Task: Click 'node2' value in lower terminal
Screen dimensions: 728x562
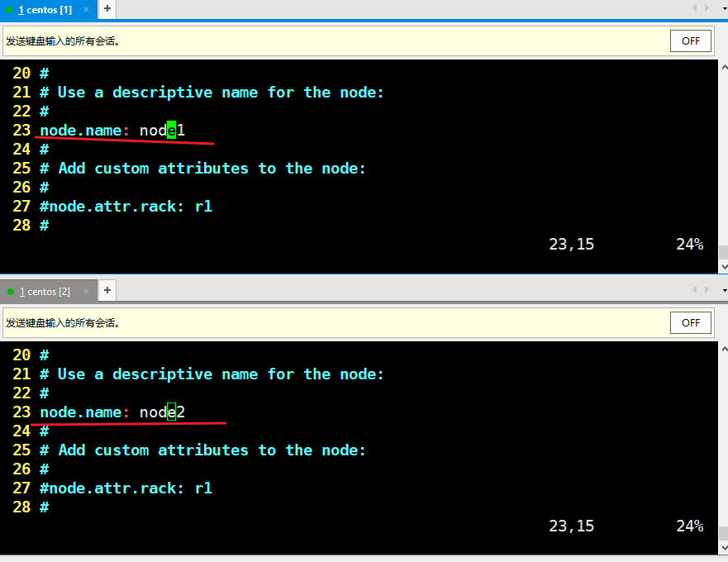Action: coord(162,412)
